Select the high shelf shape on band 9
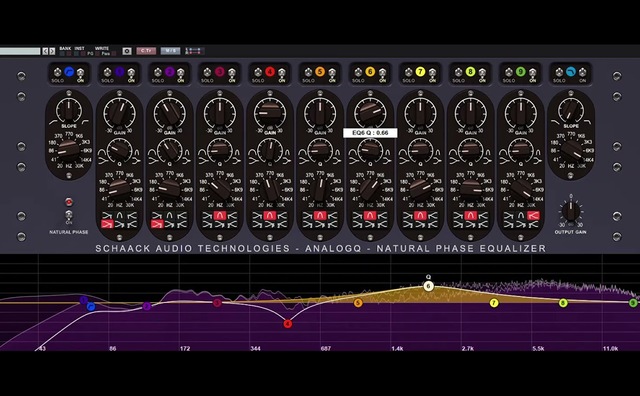The height and width of the screenshot is (396, 640). tap(533, 216)
